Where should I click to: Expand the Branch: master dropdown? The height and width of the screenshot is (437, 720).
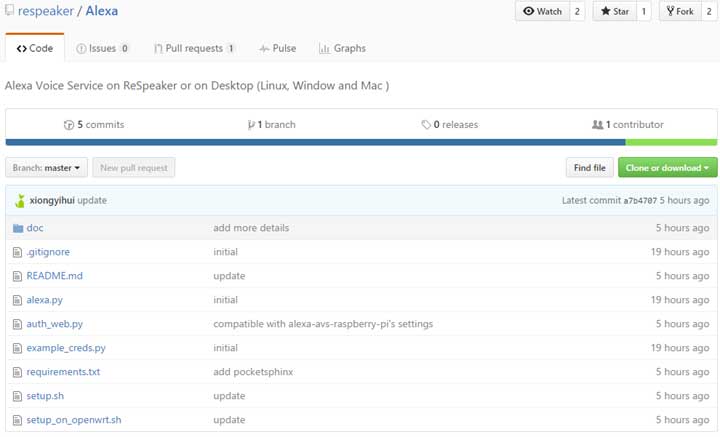(47, 168)
